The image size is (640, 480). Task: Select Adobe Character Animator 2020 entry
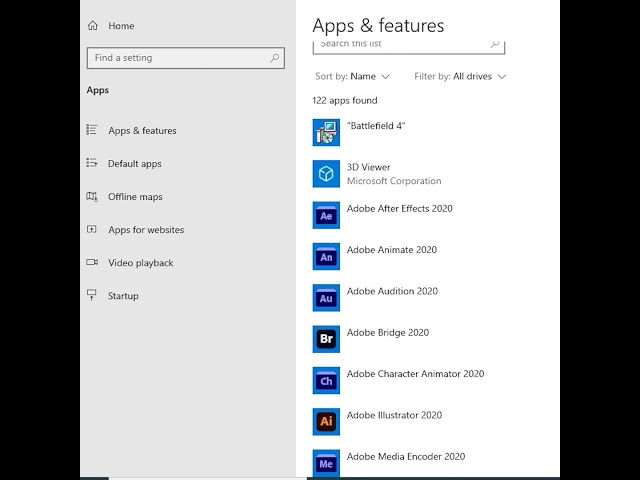point(415,374)
